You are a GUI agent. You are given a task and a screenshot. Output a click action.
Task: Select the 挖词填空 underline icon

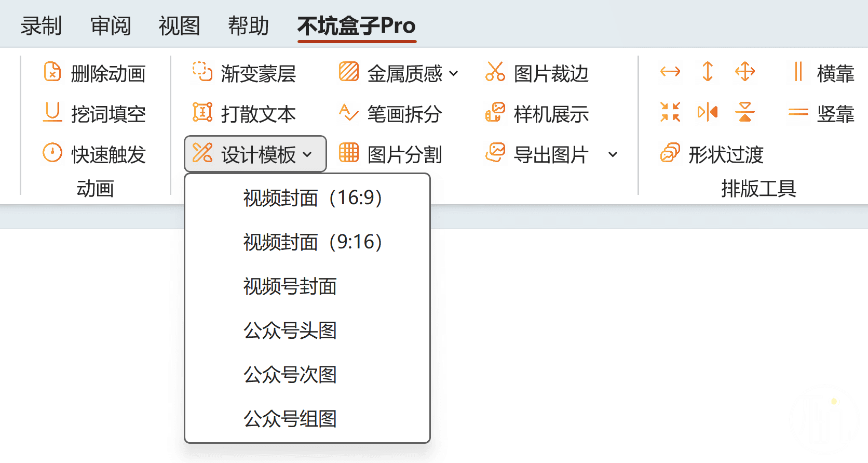pyautogui.click(x=52, y=112)
